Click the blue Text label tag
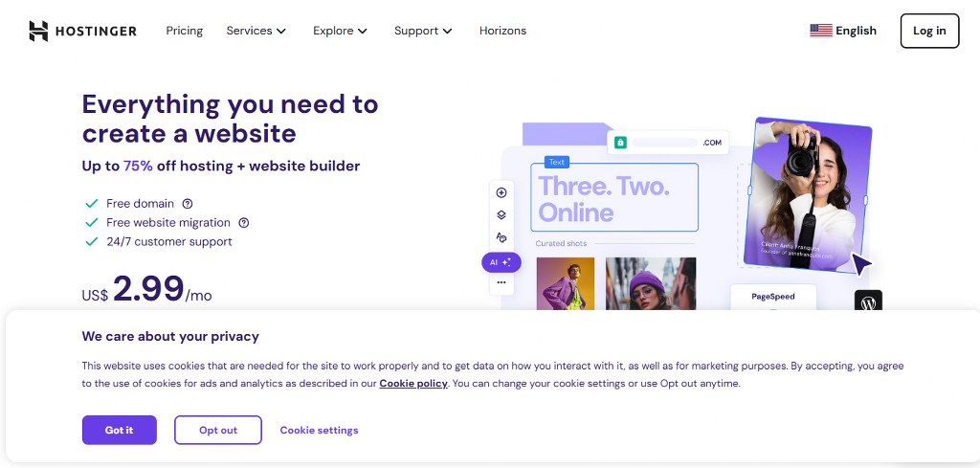980x468 pixels. tap(556, 163)
